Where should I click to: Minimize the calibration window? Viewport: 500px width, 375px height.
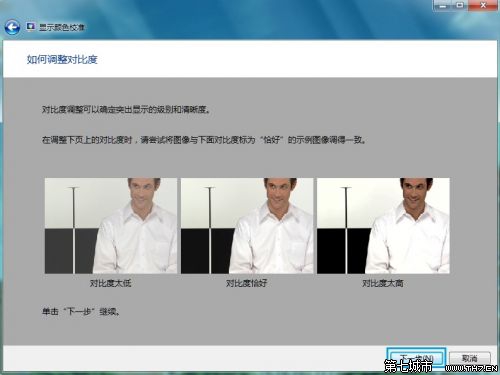pyautogui.click(x=443, y=6)
